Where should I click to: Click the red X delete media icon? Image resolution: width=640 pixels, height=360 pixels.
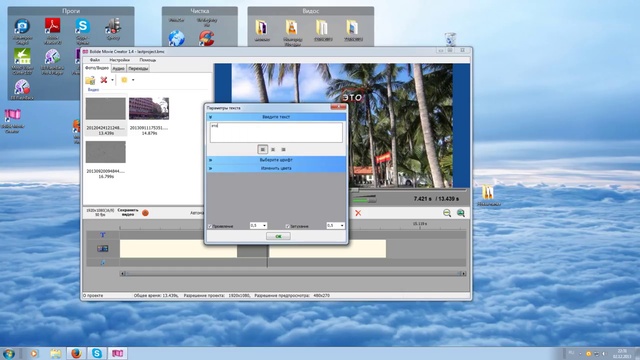104,80
